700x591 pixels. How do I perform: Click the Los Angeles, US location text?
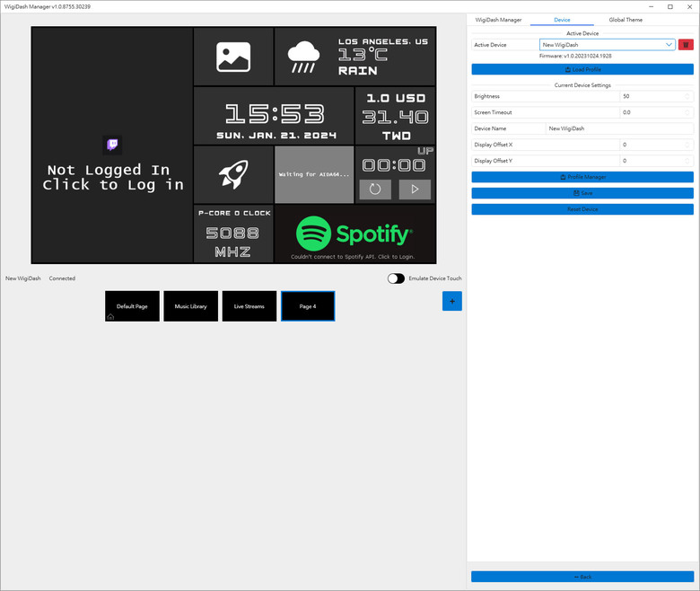pyautogui.click(x=383, y=41)
